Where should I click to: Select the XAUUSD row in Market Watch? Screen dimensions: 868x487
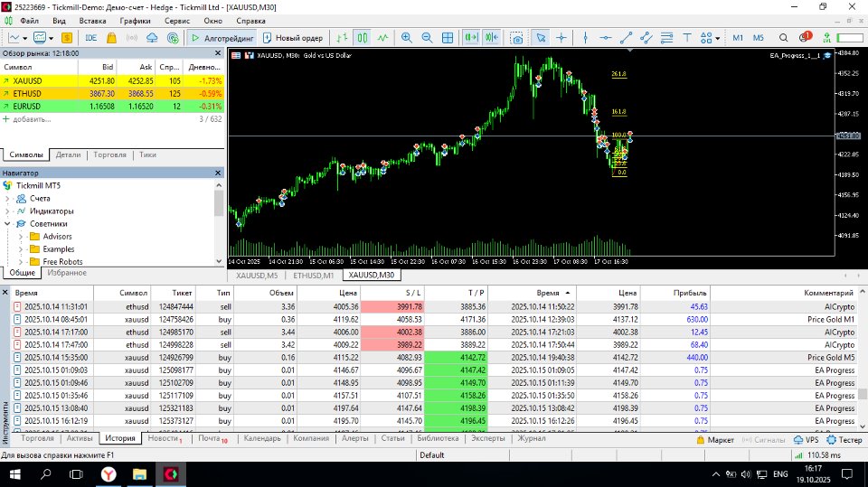click(x=112, y=80)
